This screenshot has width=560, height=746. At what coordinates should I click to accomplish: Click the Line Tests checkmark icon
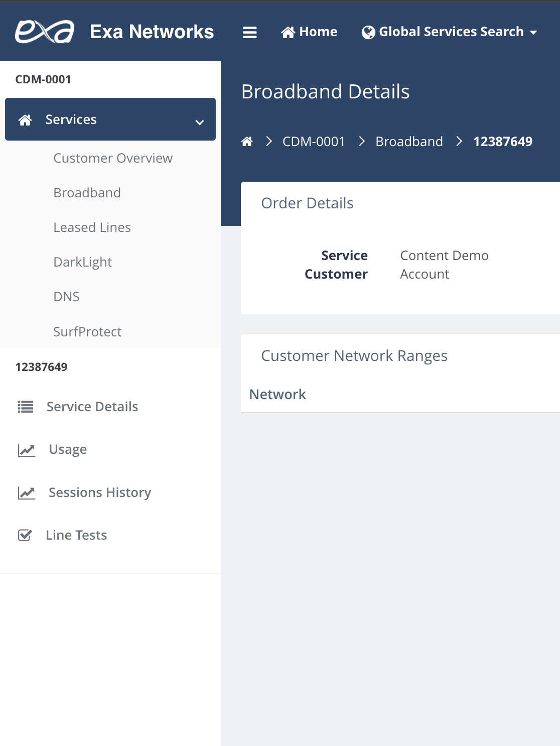point(25,535)
